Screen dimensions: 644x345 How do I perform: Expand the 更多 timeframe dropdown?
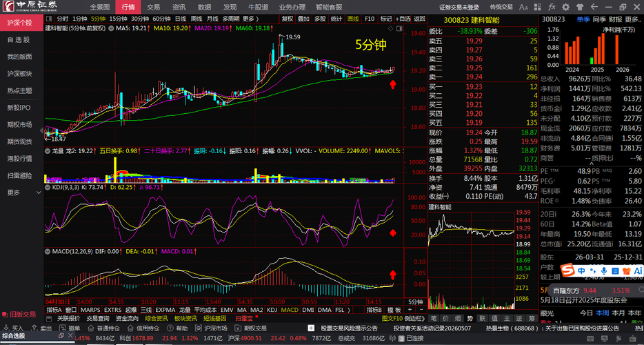point(250,19)
